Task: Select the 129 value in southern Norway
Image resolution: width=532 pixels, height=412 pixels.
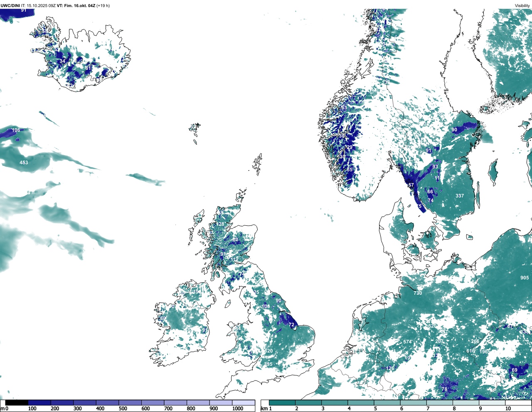Action: (348, 147)
